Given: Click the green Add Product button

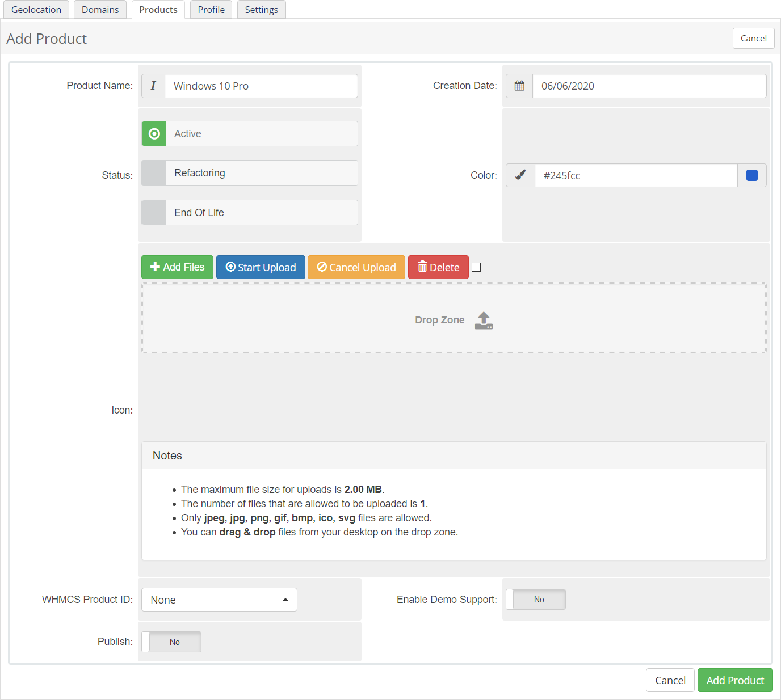Looking at the screenshot, I should click(735, 680).
